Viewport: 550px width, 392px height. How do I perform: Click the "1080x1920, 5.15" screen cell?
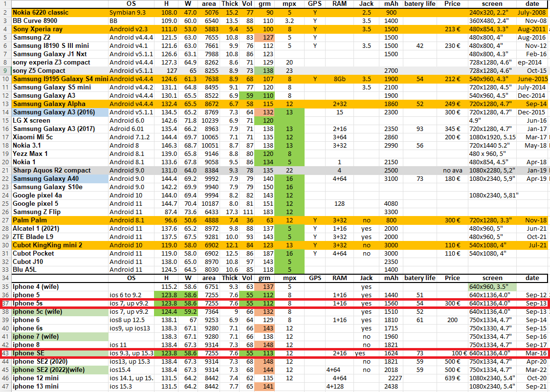(x=492, y=137)
